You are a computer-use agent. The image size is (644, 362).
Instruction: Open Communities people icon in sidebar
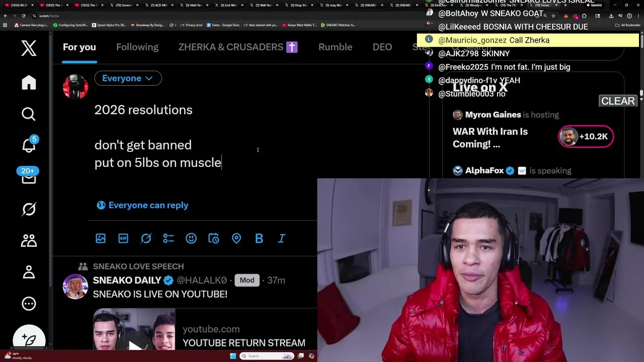tap(29, 241)
